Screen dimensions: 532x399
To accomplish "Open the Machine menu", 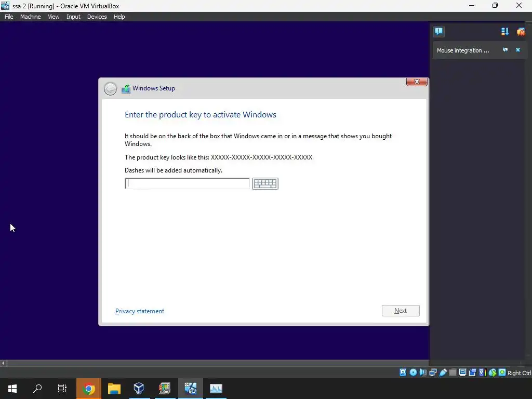I will [30, 17].
